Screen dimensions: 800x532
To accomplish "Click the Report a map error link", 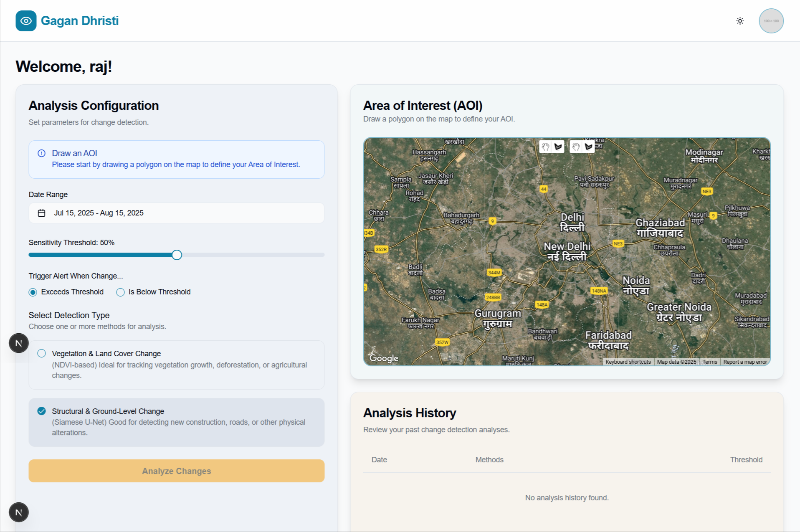I will (x=745, y=362).
